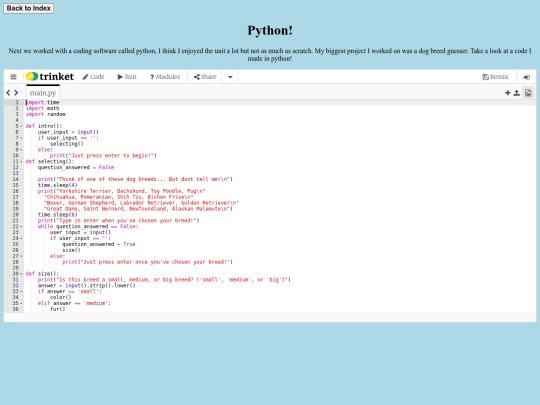Screen dimensions: 540x405
Task: Open the Modules help
Action: (165, 77)
